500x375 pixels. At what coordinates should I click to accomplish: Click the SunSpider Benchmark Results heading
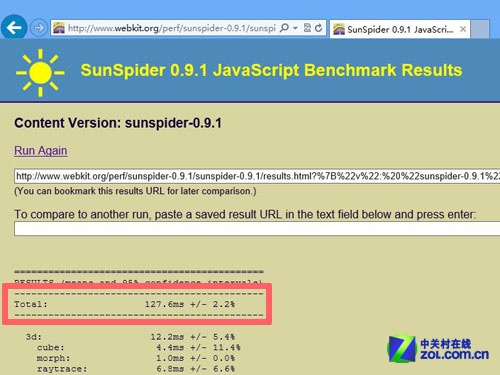(271, 70)
